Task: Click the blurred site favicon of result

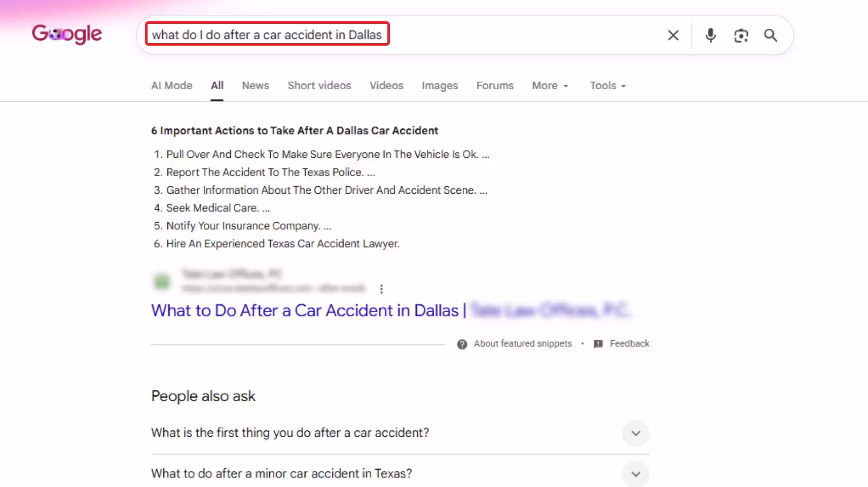Action: (162, 281)
